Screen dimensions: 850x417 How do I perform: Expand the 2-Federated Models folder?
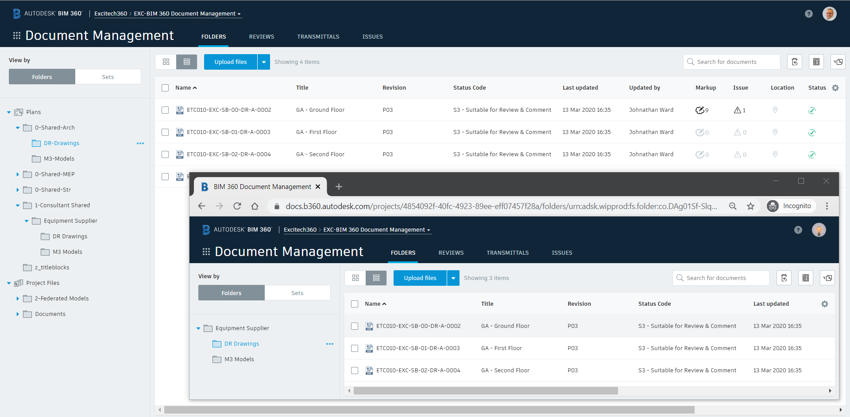[x=18, y=298]
